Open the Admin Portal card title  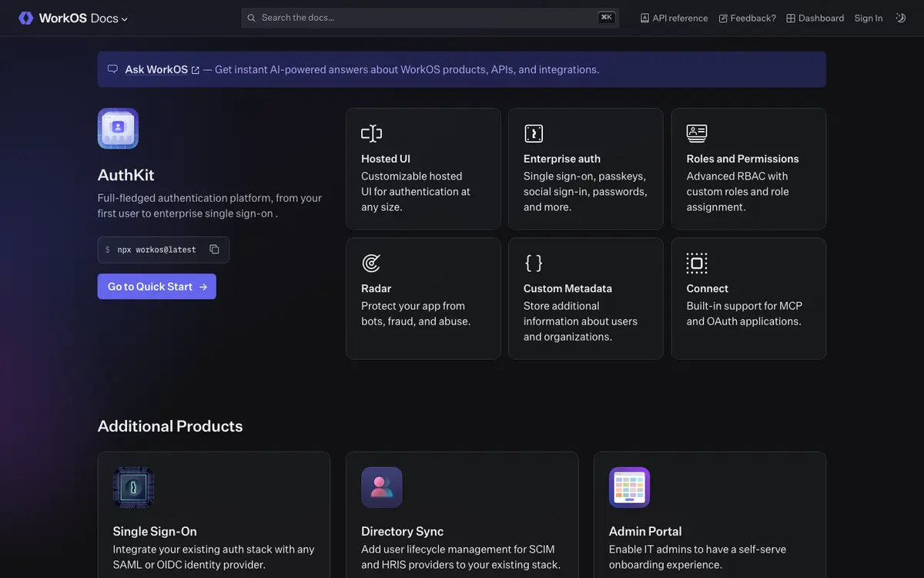point(645,531)
